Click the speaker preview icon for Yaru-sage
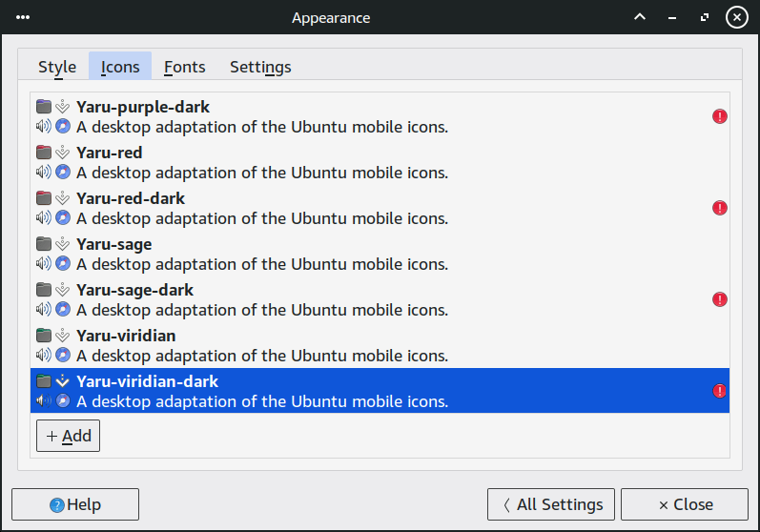This screenshot has height=532, width=760. point(44,264)
